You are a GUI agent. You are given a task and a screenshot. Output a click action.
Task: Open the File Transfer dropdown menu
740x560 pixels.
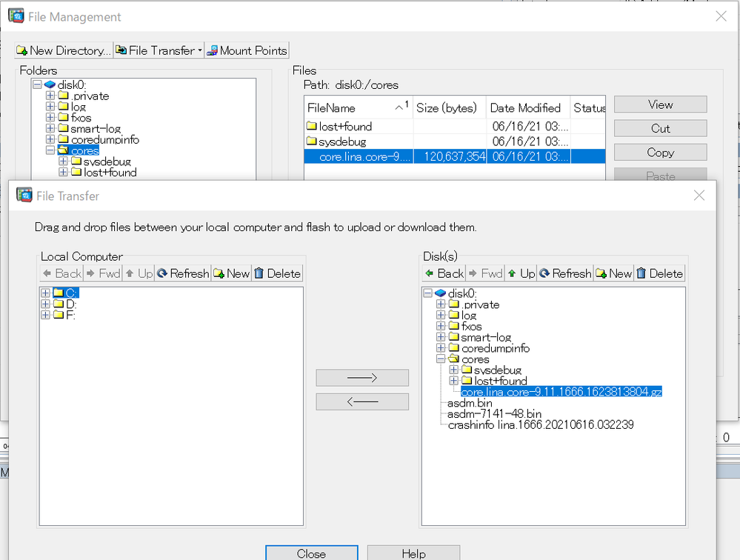tap(159, 50)
